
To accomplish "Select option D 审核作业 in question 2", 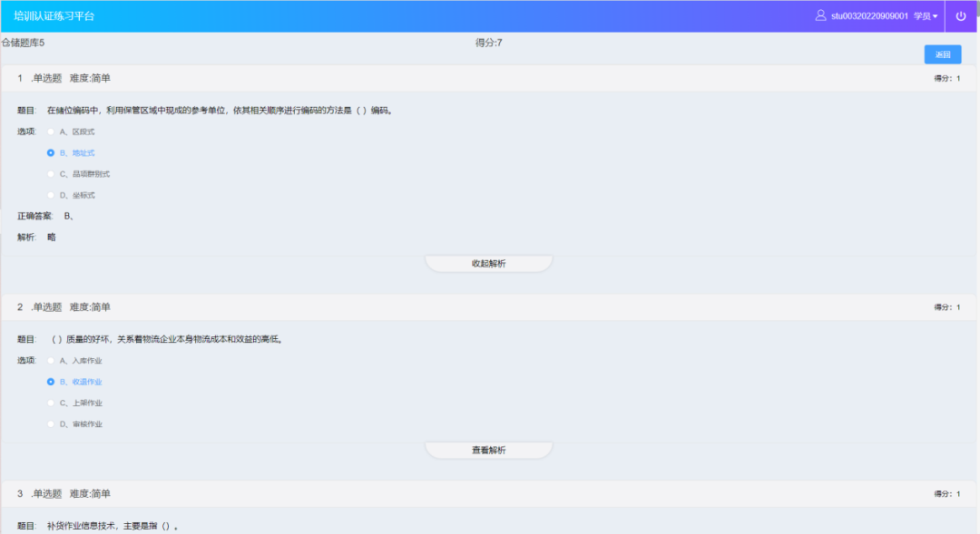I will pos(51,423).
